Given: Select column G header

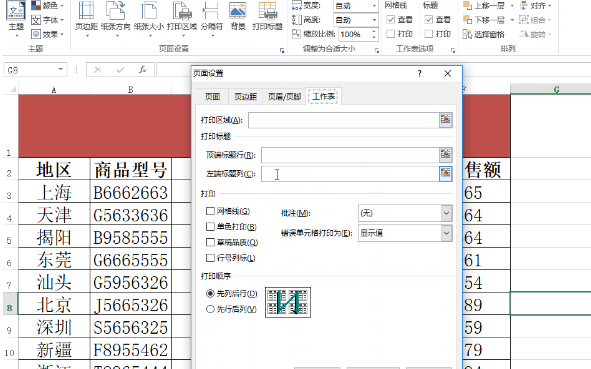Looking at the screenshot, I should (x=557, y=90).
